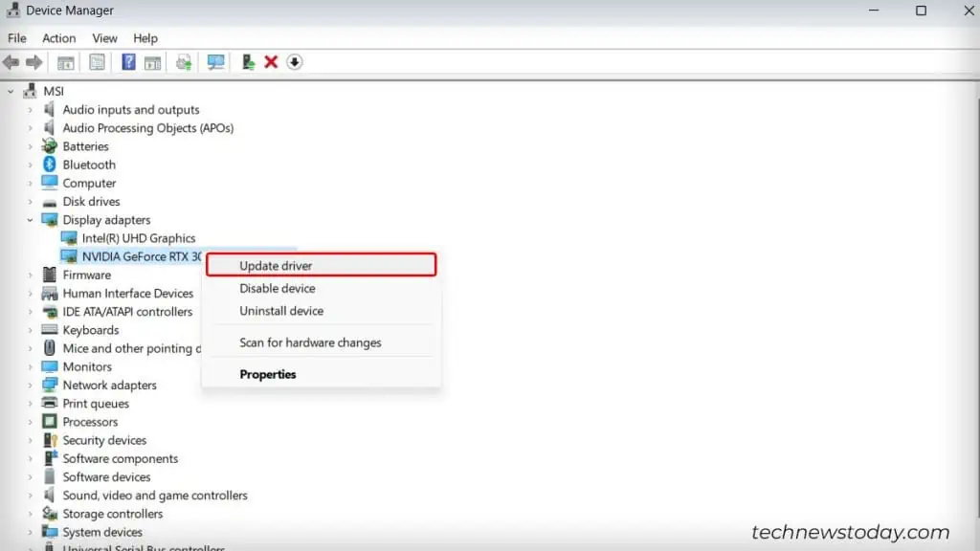Expand Sound, video and game controllers arrow
The height and width of the screenshot is (551, 980).
tap(30, 496)
